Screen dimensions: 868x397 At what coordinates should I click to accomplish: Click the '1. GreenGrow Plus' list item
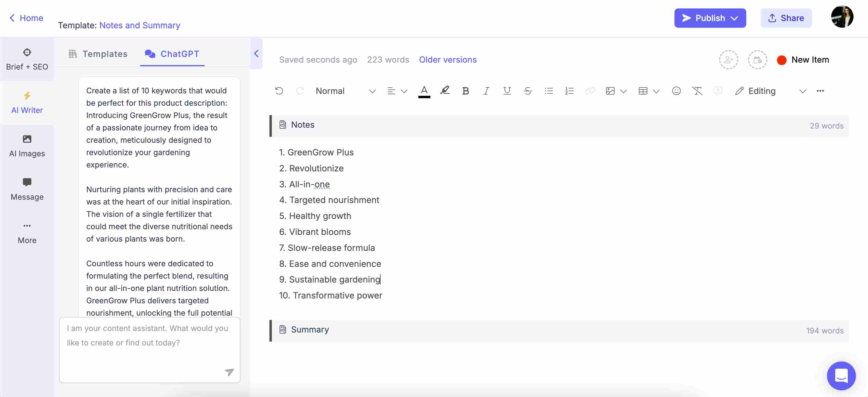tap(316, 152)
